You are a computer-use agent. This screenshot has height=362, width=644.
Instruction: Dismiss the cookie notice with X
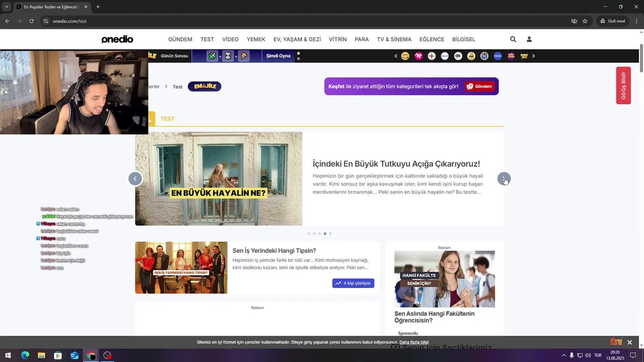click(629, 342)
